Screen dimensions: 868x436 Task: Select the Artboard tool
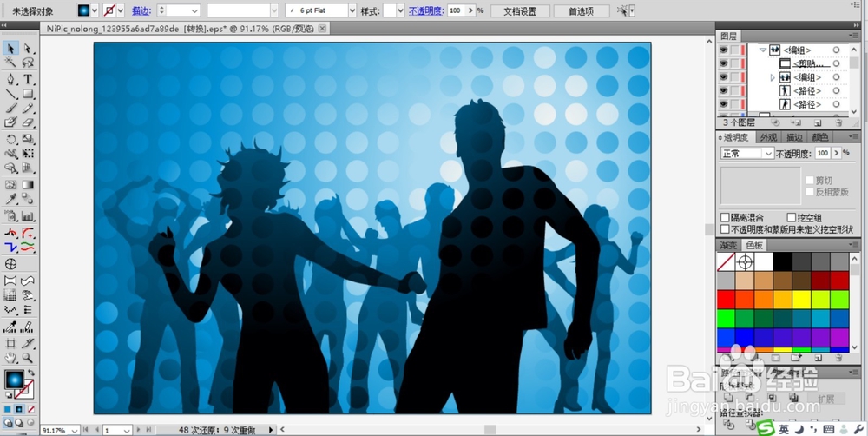point(10,343)
